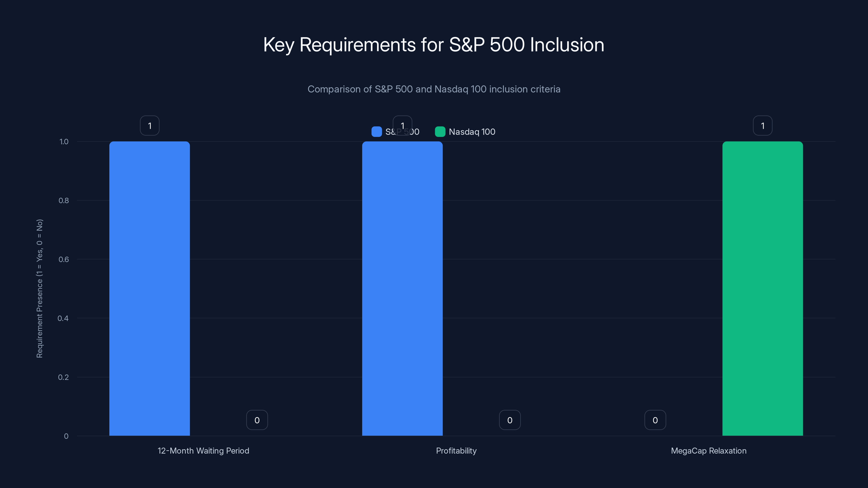
Task: Click the 0.6 y-axis tick label
Action: tap(64, 259)
